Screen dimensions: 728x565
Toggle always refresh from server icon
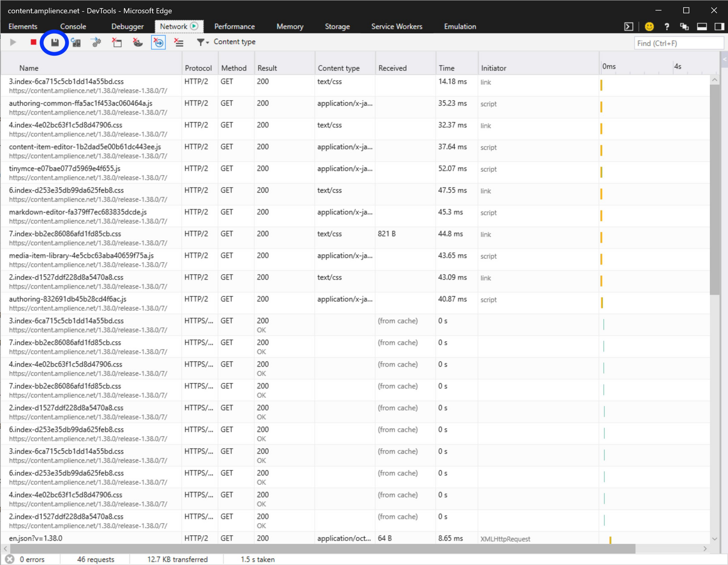pos(76,43)
